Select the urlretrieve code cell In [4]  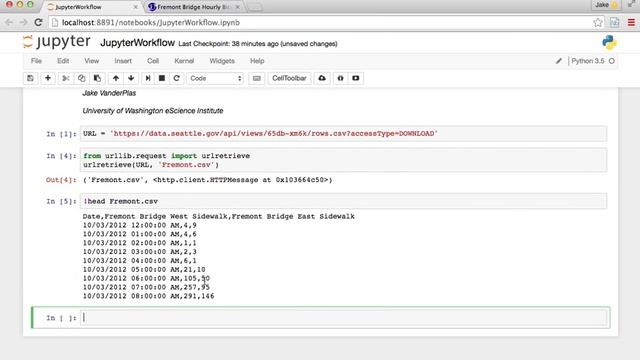pos(343,160)
